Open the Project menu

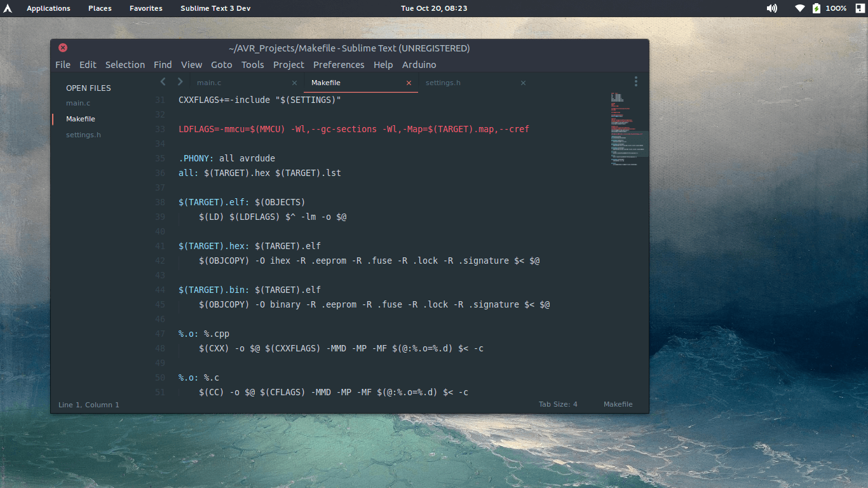point(288,65)
